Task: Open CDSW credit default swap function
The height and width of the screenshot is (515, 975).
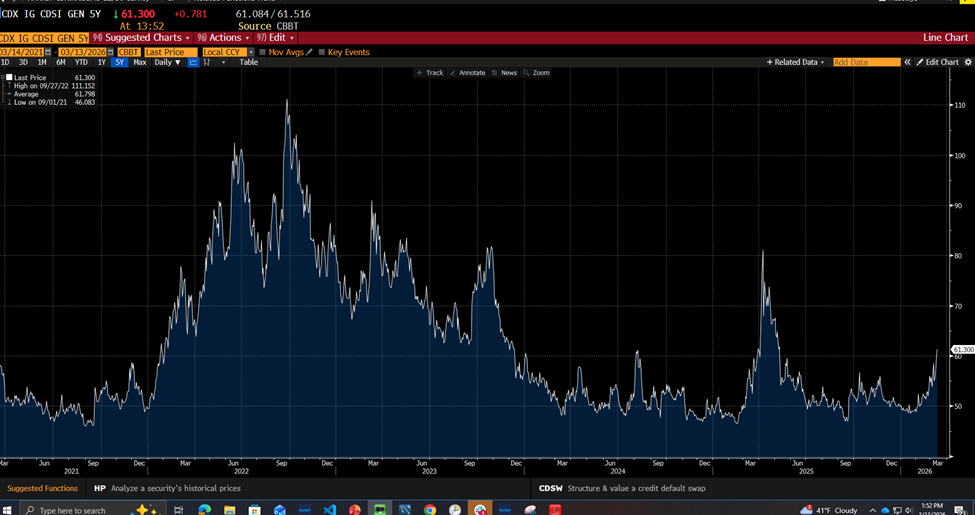Action: (x=550, y=488)
